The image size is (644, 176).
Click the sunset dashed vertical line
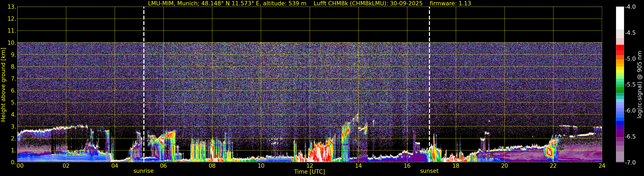tap(430, 85)
